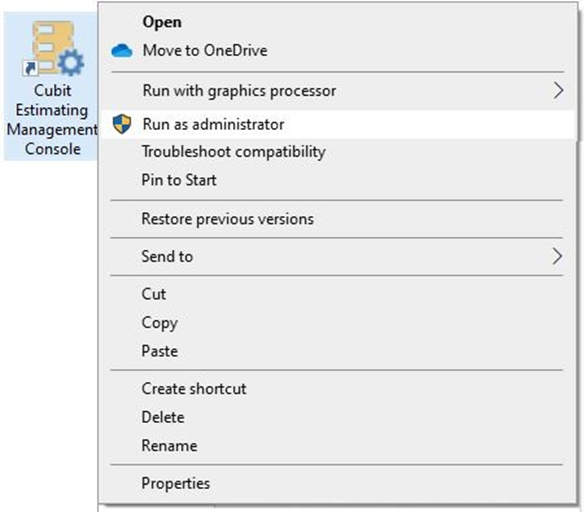
Task: Expand the Run with graphics processor submenu arrow
Action: (558, 91)
